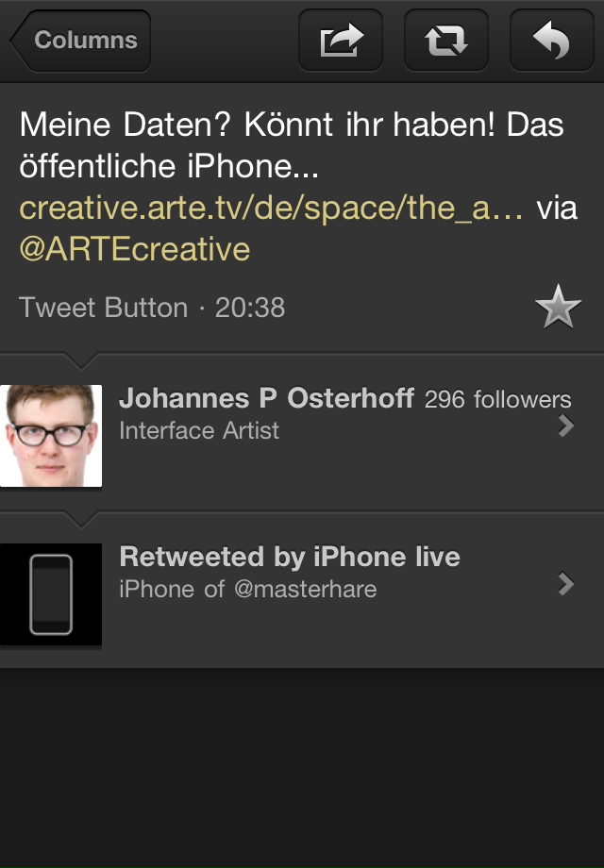Expand Johannes P Osterhoff row chevron

[566, 426]
